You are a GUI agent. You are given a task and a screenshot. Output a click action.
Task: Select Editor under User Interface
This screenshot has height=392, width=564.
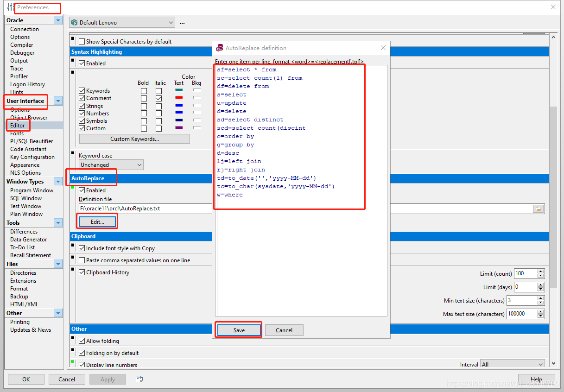pos(18,126)
